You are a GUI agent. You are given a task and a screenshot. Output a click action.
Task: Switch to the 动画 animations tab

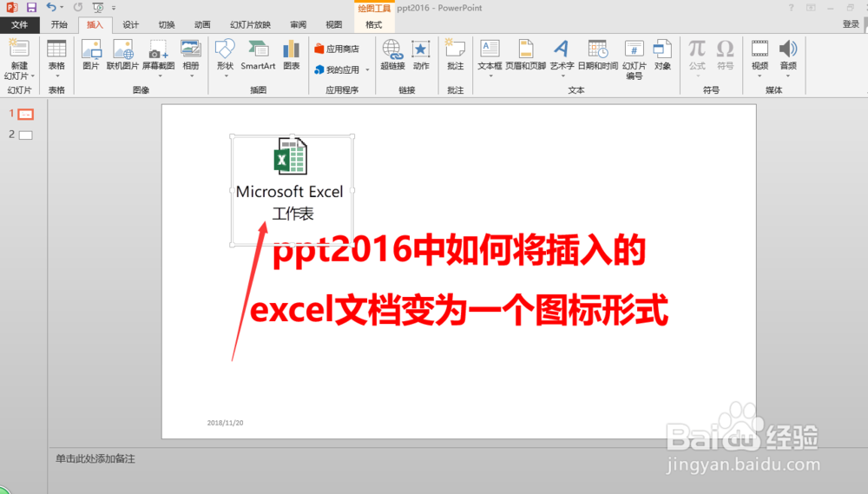(x=202, y=24)
